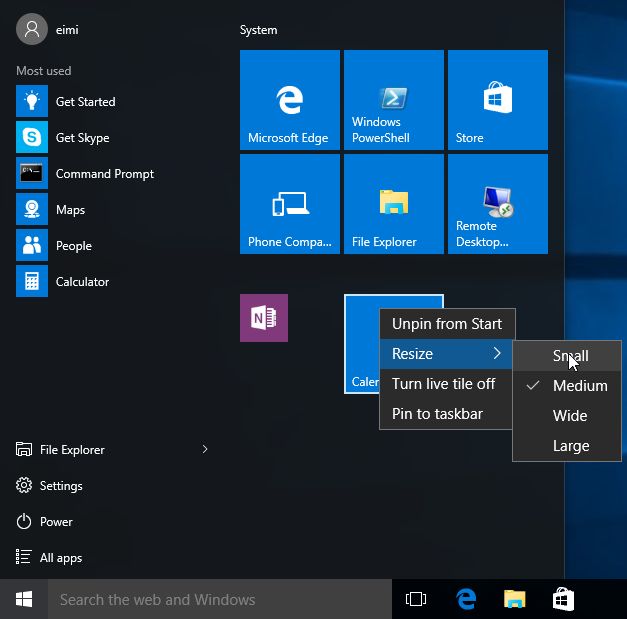Image resolution: width=627 pixels, height=619 pixels.
Task: Click the Calculator icon
Action: click(32, 281)
